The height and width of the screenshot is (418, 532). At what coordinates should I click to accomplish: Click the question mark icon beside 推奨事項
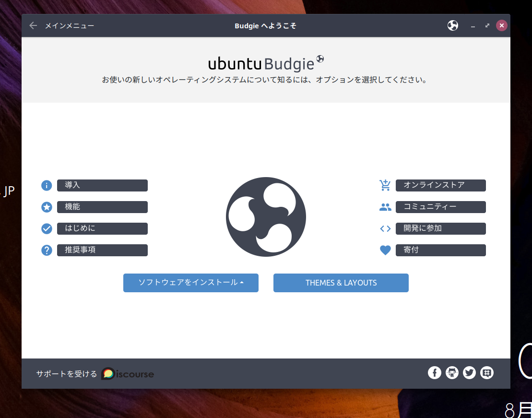tap(47, 251)
